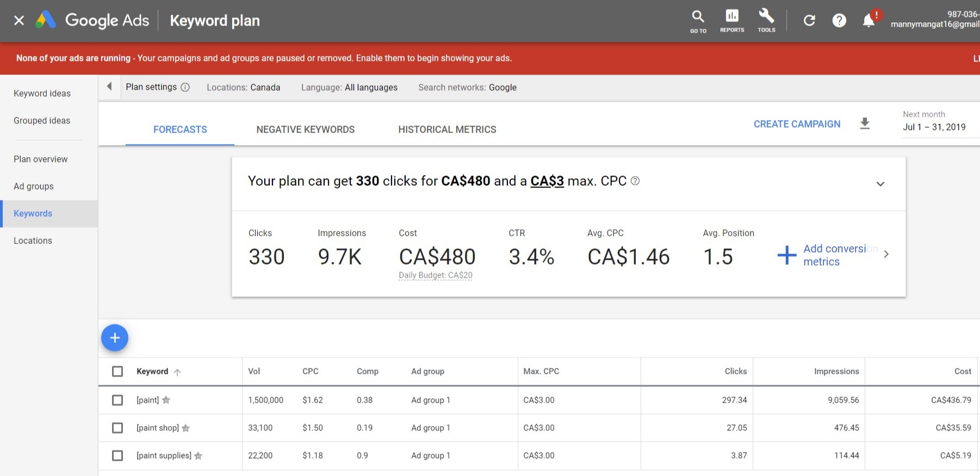980x476 pixels.
Task: Edit the Locations: Canada setting
Action: [x=244, y=87]
